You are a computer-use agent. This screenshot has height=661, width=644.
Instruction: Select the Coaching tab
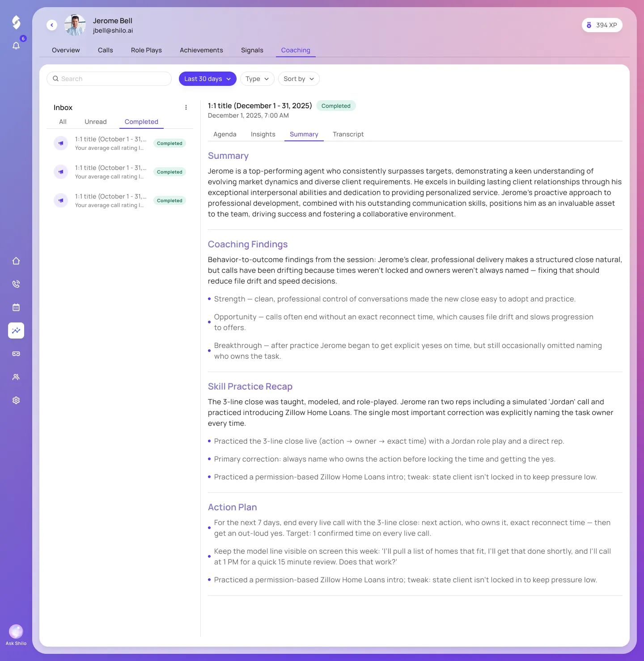[x=296, y=50]
